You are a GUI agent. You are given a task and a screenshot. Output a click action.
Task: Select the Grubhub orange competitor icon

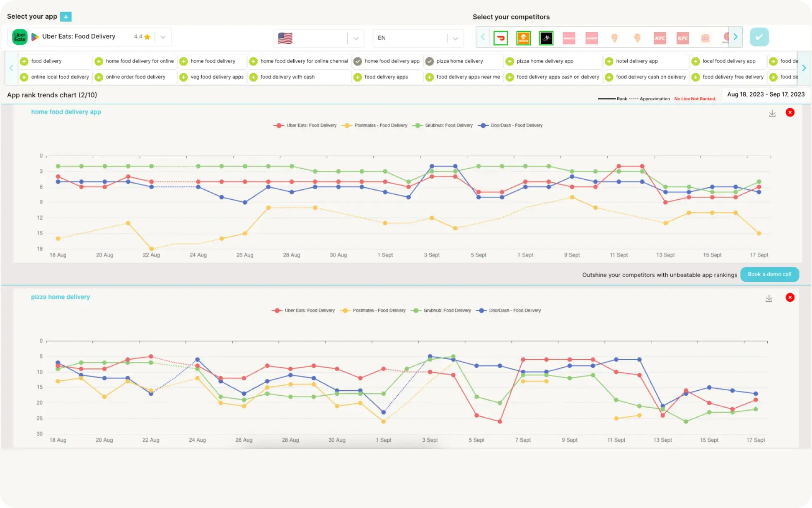[x=523, y=38]
